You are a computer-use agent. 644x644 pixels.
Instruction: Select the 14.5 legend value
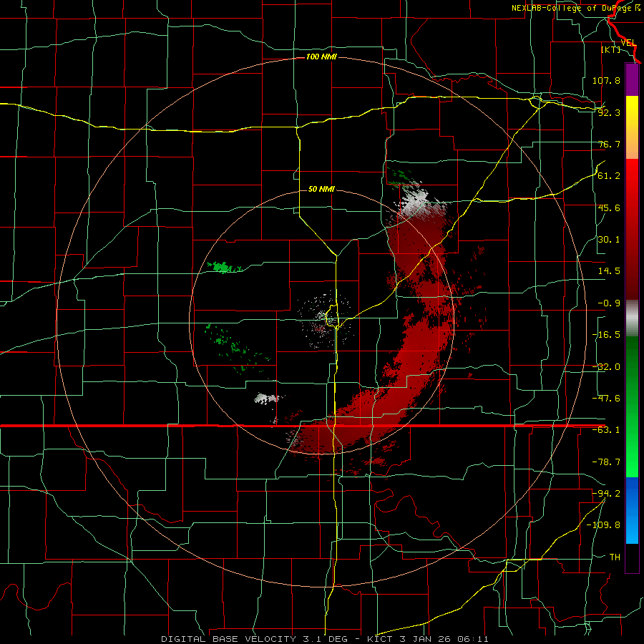[x=609, y=271]
